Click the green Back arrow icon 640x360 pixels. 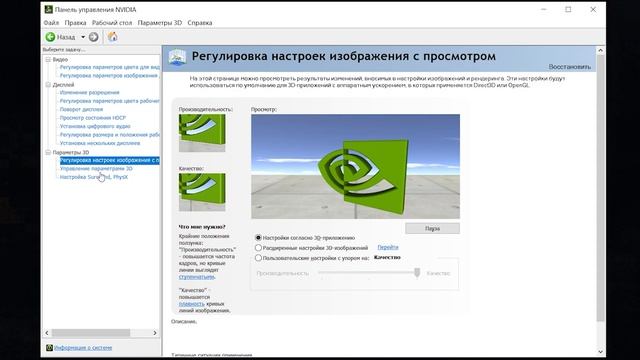[x=50, y=37]
